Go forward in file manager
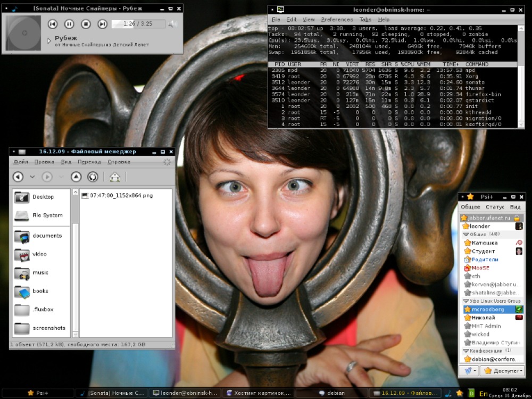This screenshot has height=399, width=532. 47,177
